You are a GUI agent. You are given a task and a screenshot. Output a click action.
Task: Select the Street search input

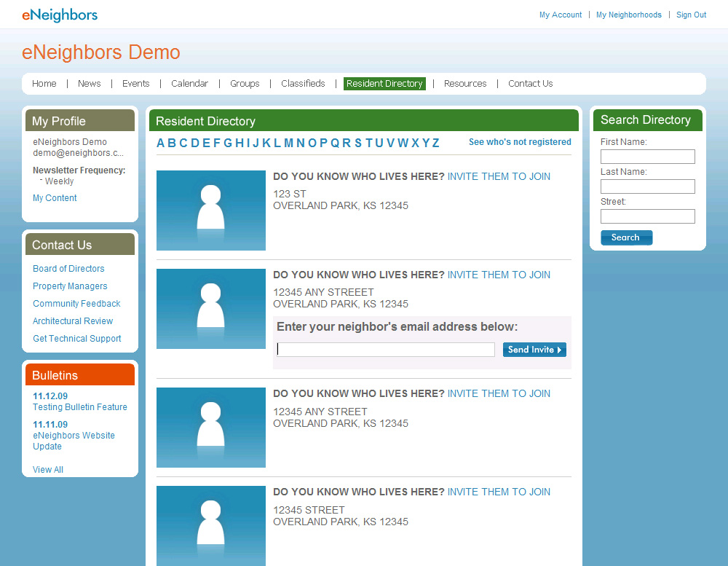tap(647, 216)
